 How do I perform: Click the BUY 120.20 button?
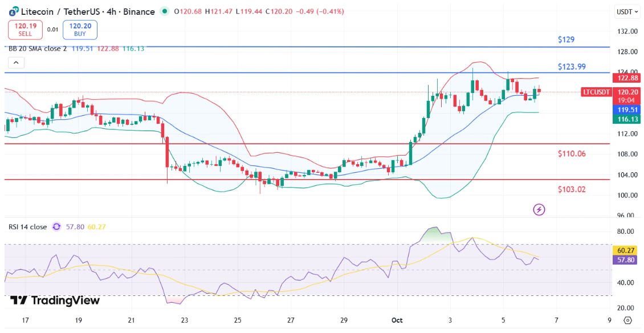pos(81,30)
